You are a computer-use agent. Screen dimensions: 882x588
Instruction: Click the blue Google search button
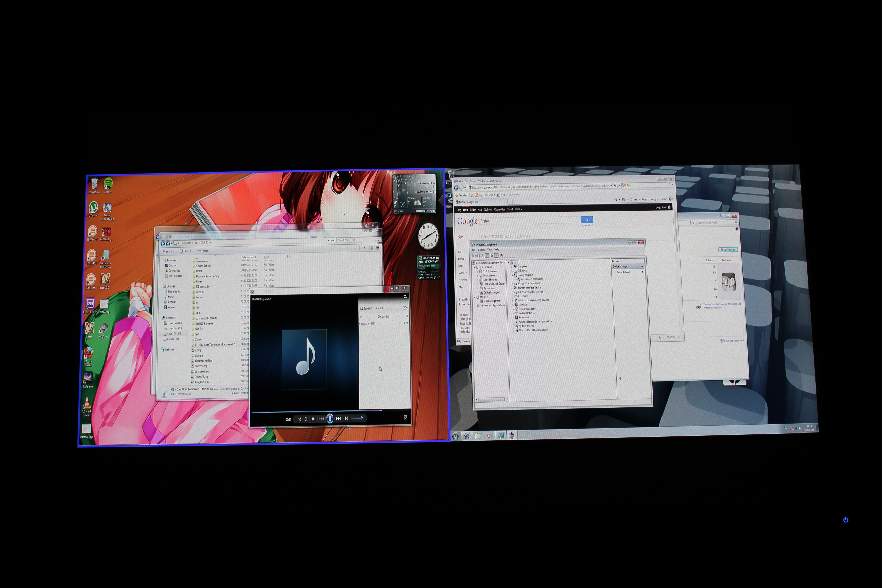point(587,220)
